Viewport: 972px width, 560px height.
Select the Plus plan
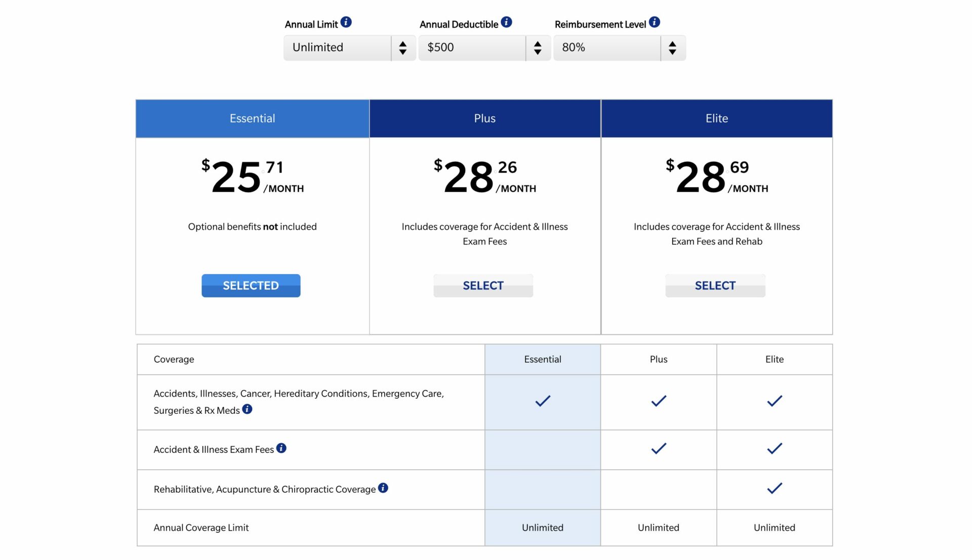pyautogui.click(x=483, y=286)
